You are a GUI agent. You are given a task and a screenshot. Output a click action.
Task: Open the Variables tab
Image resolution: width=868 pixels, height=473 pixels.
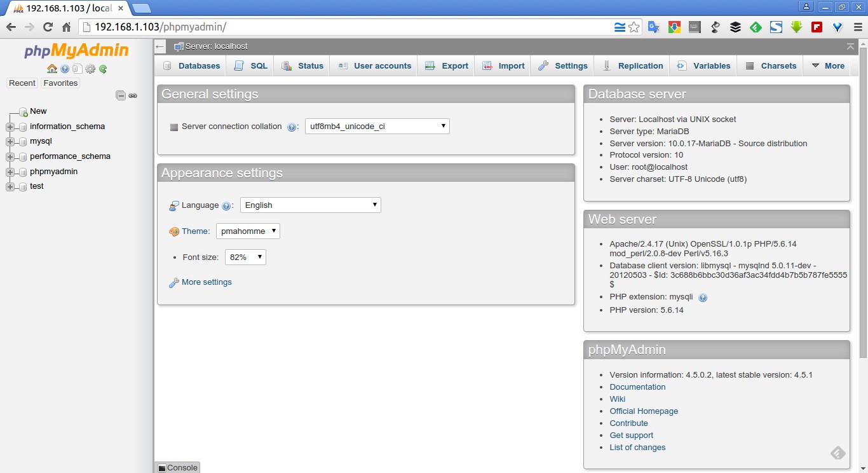(703, 65)
